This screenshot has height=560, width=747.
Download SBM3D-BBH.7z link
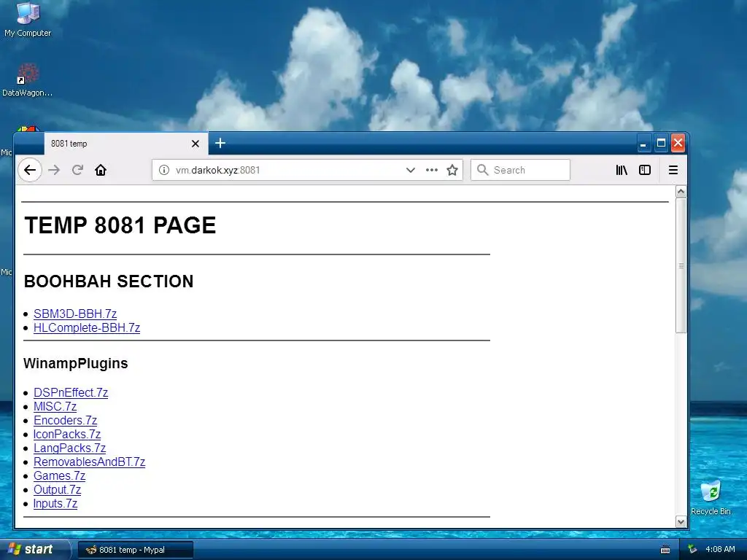(x=75, y=314)
